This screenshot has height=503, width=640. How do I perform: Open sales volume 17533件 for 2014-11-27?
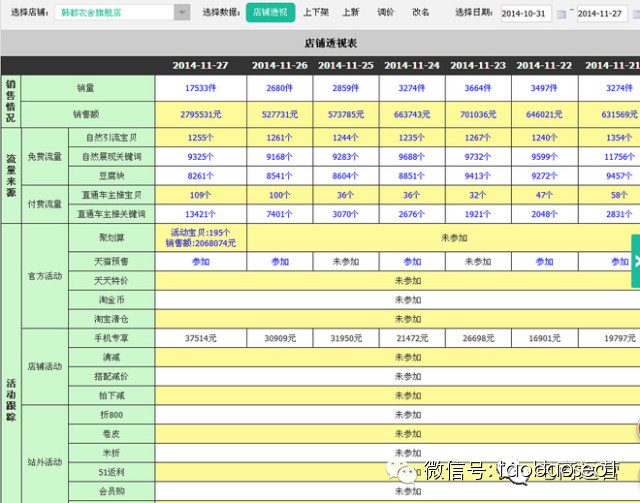pyautogui.click(x=200, y=88)
